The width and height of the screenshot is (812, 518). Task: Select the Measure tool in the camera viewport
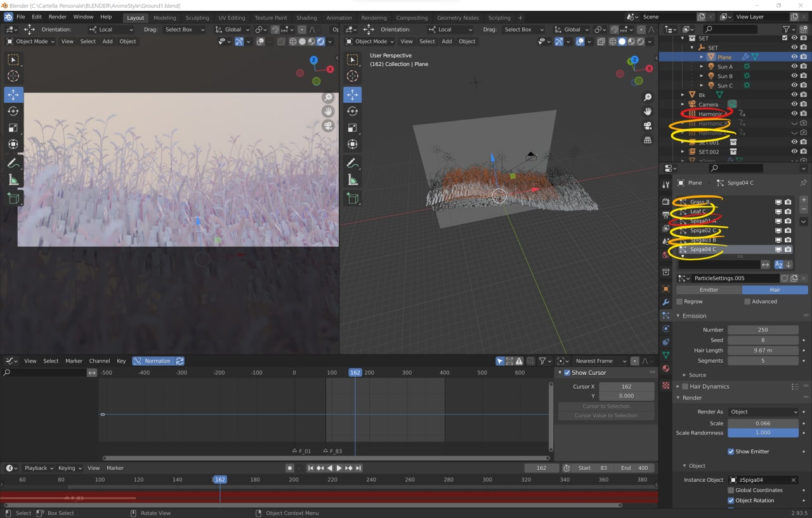[x=13, y=180]
